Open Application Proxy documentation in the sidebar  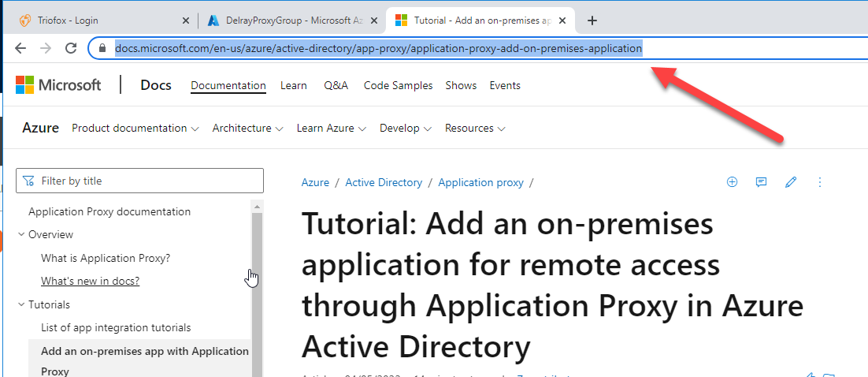click(109, 212)
